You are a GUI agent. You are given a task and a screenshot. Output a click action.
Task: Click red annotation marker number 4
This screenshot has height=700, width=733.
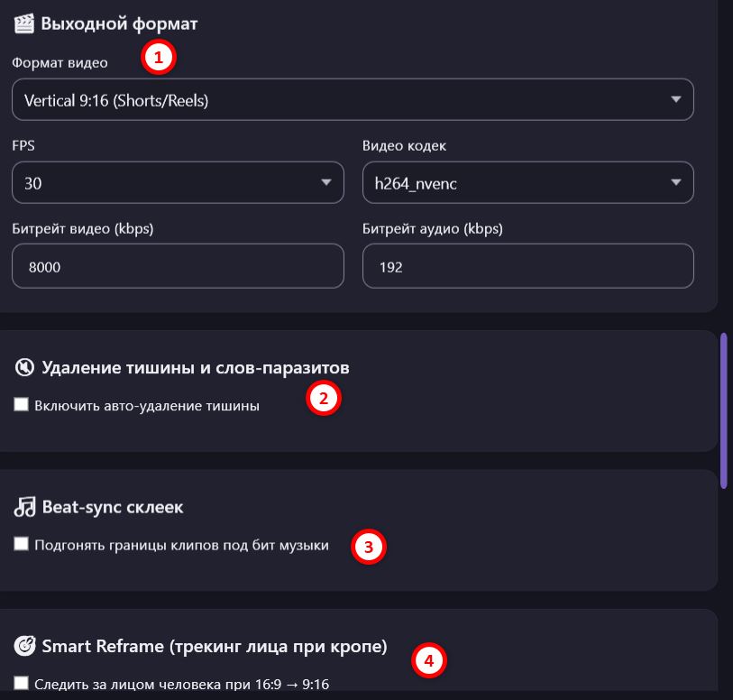pos(428,660)
